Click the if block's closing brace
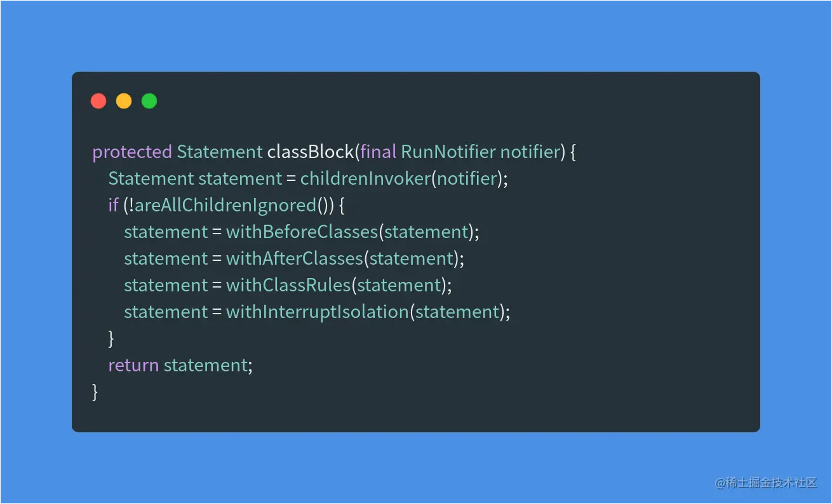Screen dimensions: 832x504 (111, 339)
